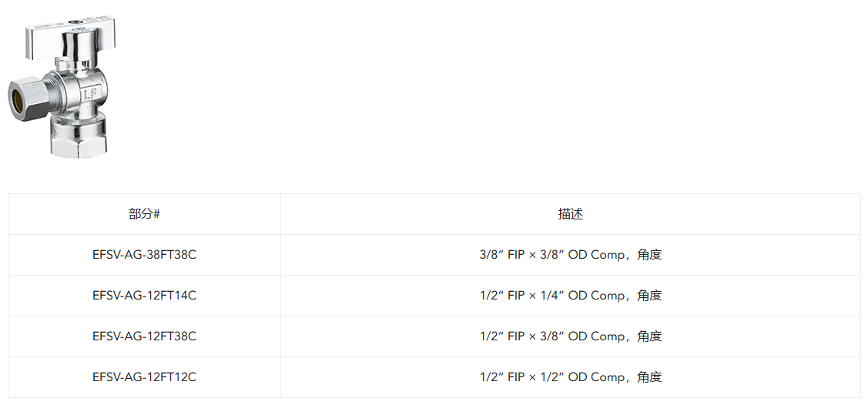Select part number EFSV-AG-12FT14C
The image size is (868, 405).
click(x=144, y=296)
